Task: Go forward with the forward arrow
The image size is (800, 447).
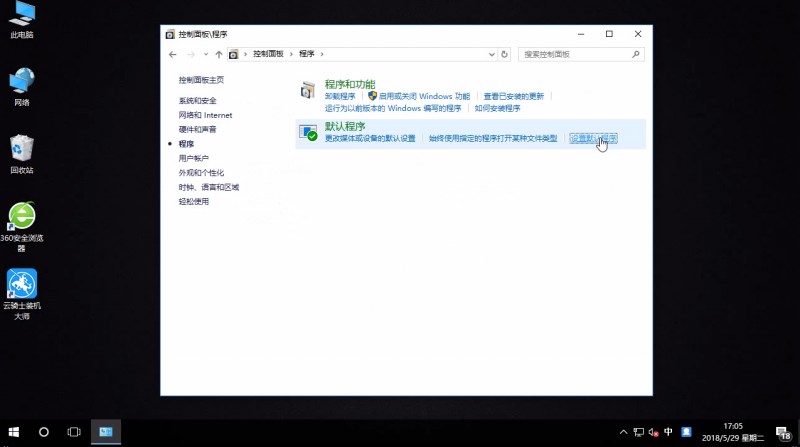Action: click(191, 55)
